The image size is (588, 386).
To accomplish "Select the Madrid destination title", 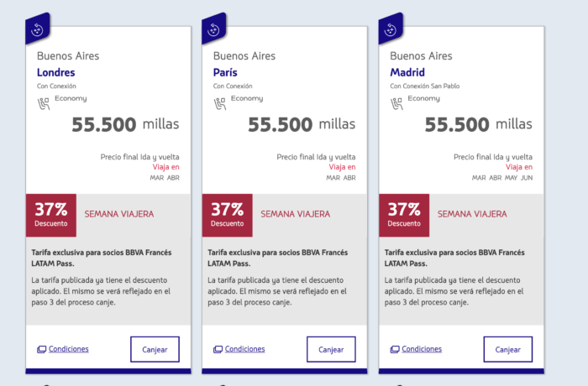I will [x=407, y=73].
